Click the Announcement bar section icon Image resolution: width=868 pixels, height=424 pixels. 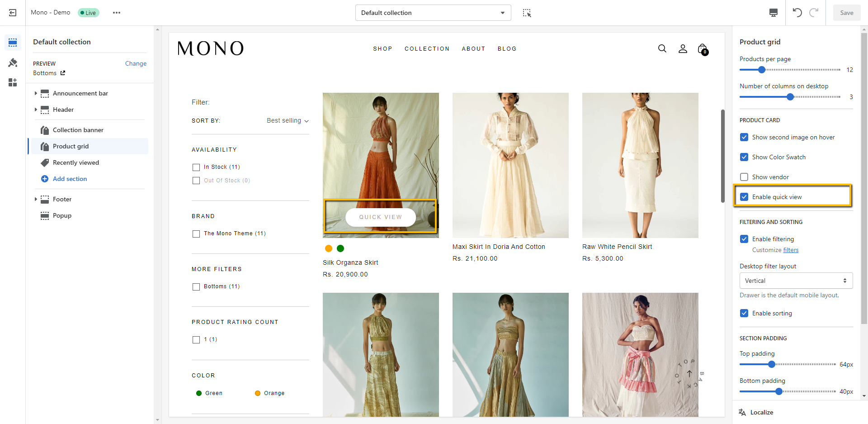[x=45, y=94]
